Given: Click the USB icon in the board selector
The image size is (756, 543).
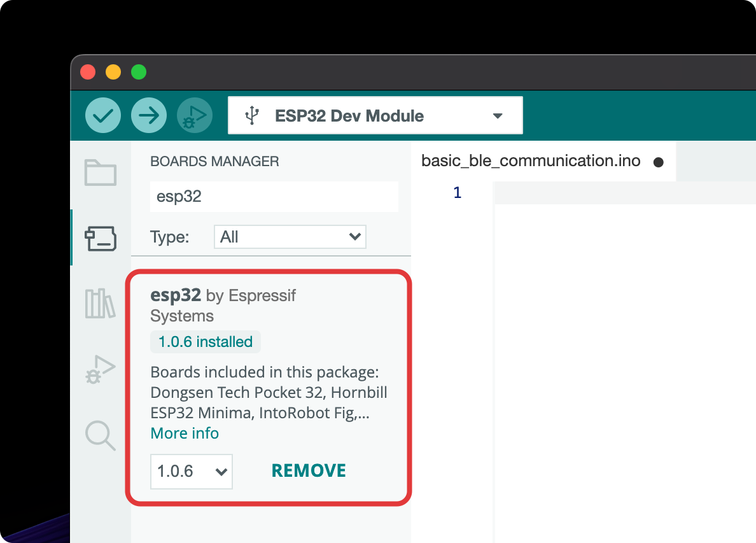Looking at the screenshot, I should tap(251, 115).
